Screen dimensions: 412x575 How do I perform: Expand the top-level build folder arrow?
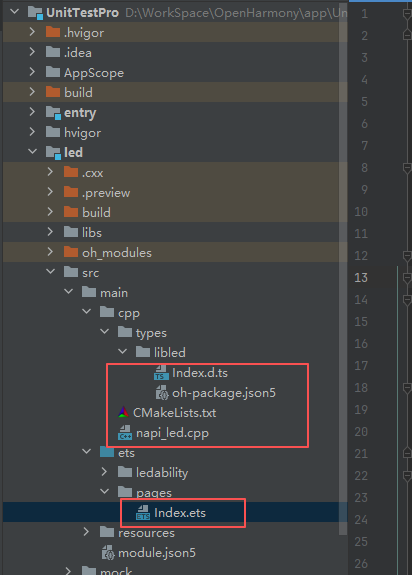pos(32,92)
